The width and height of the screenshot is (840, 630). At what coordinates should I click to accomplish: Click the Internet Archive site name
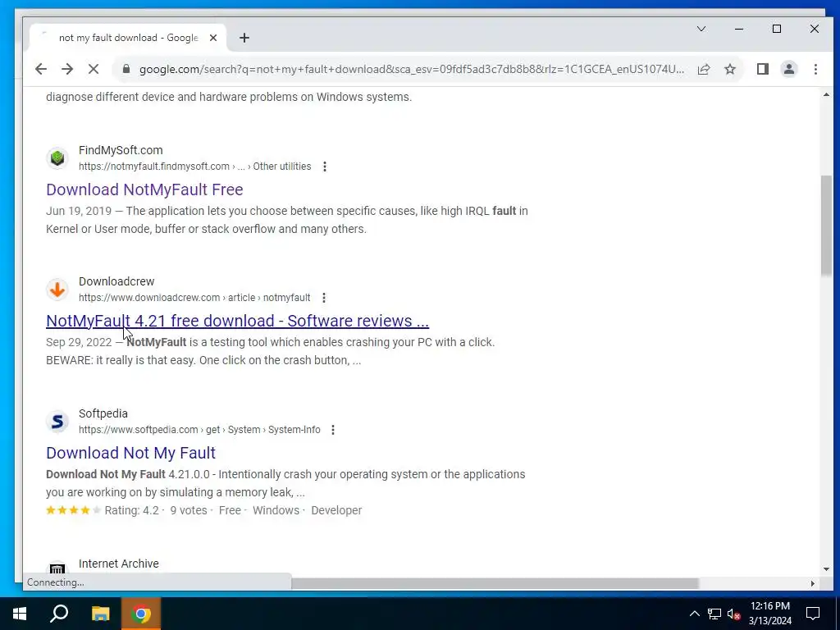click(x=118, y=564)
